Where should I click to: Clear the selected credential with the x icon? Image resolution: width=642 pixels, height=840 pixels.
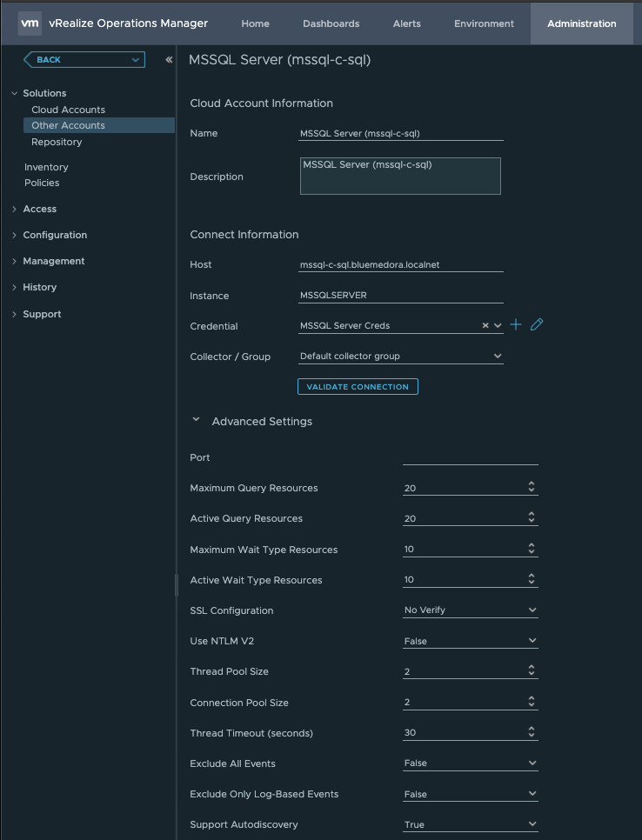click(487, 324)
